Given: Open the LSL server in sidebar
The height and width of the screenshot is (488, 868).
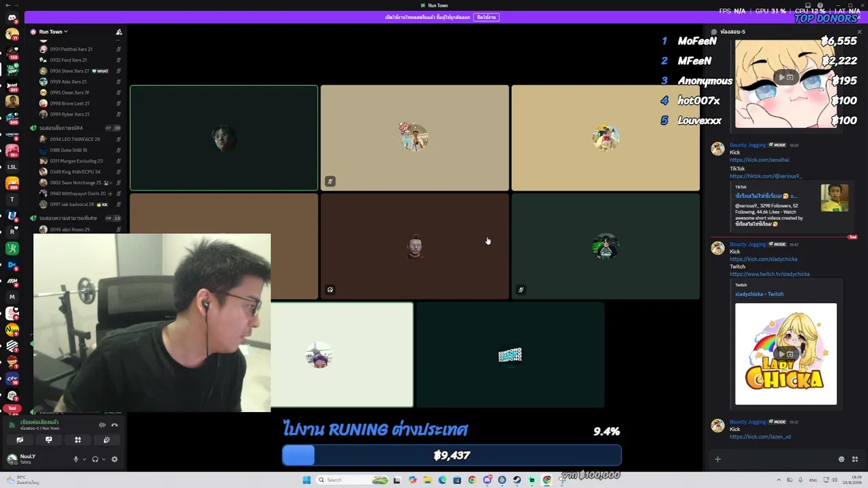Looking at the screenshot, I should [12, 167].
